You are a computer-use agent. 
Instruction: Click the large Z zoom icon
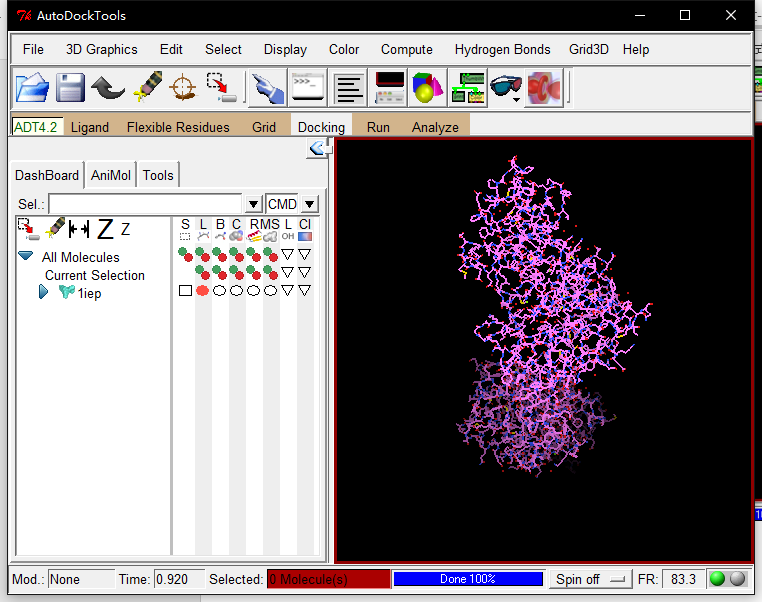105,229
